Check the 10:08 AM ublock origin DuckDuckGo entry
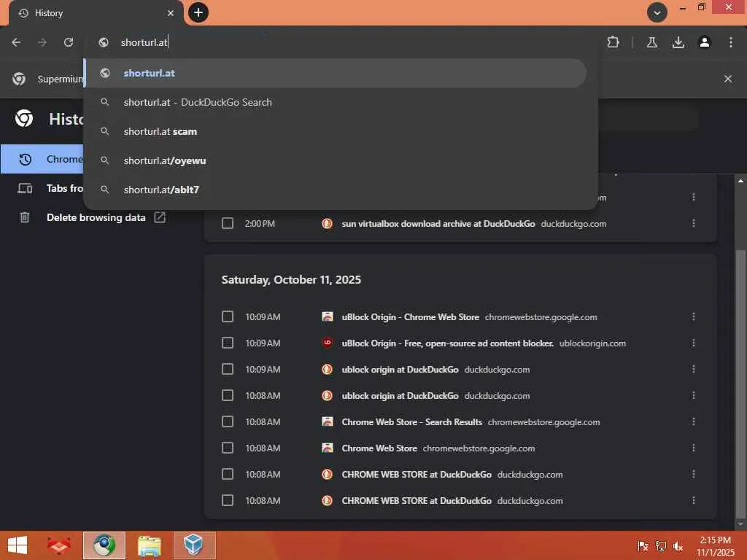The image size is (747, 560). tap(228, 395)
